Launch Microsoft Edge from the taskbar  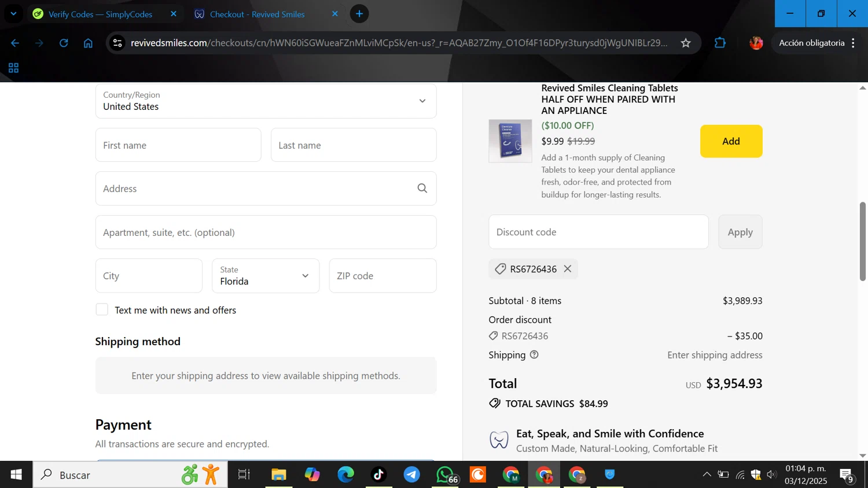click(346, 475)
